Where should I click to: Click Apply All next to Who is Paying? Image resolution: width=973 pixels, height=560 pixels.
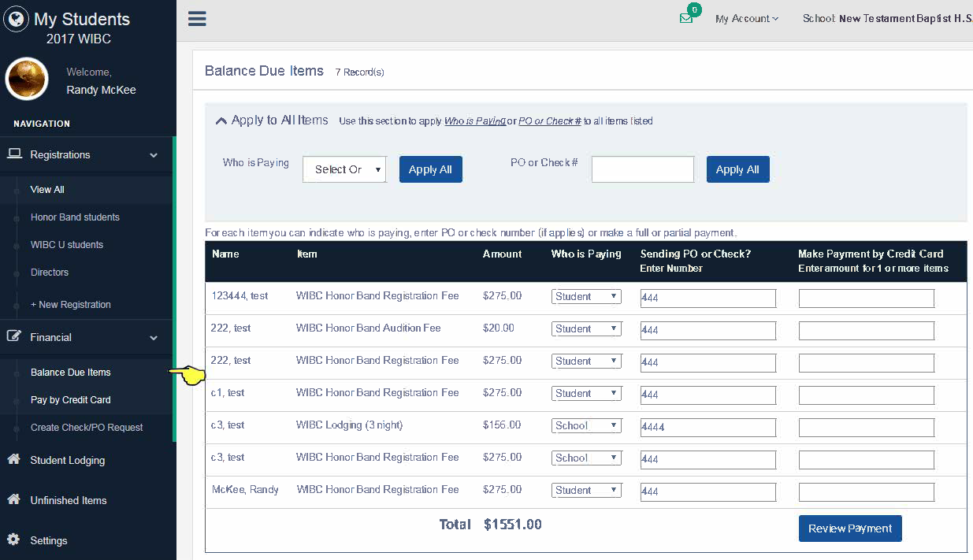click(430, 169)
